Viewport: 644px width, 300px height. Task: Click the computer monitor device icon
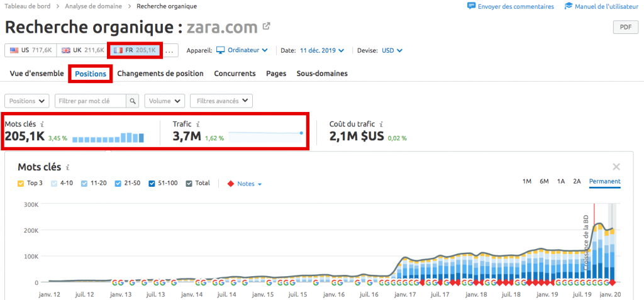221,50
